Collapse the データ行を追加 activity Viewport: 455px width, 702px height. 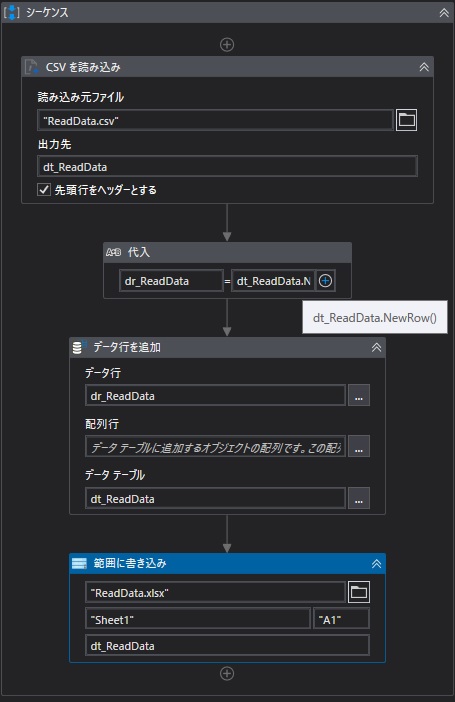tap(376, 347)
